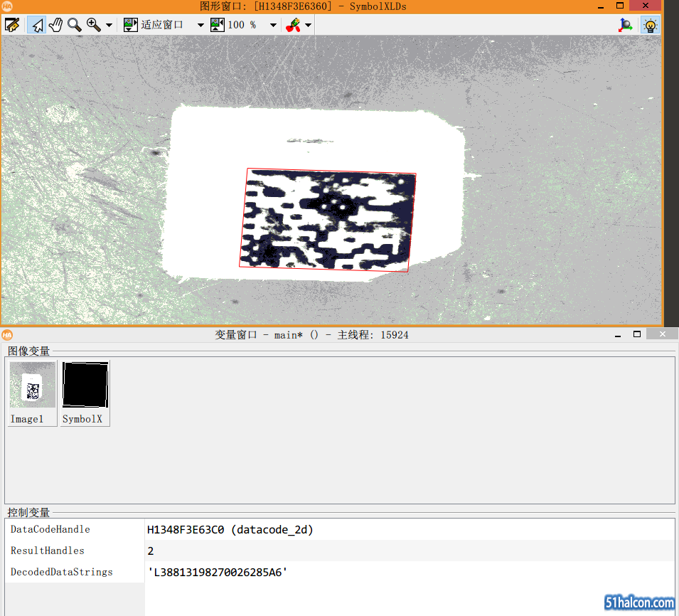The height and width of the screenshot is (616, 679).
Task: Click the decoded data matrix code in image
Action: point(327,220)
